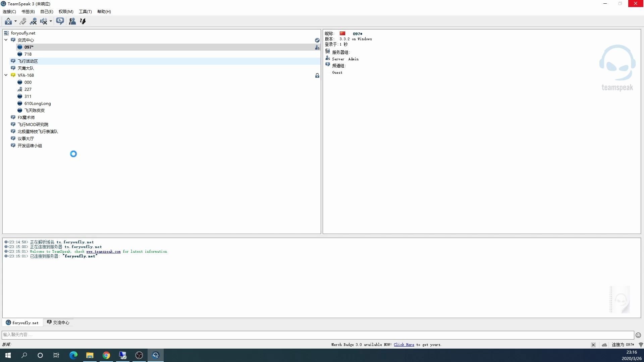Toggle the away status toolbar icon
The height and width of the screenshot is (362, 644).
coord(8,21)
